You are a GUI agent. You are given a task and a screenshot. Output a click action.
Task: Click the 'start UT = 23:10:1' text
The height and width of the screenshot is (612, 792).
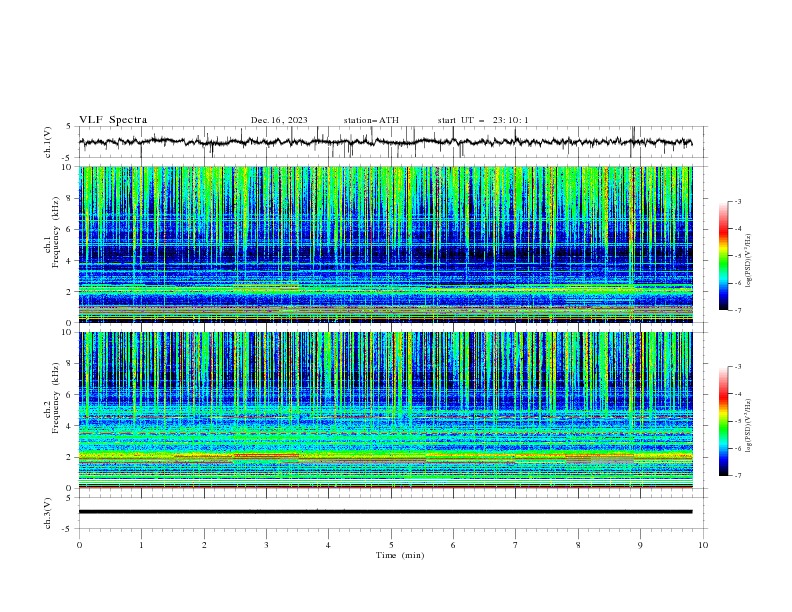[483, 120]
